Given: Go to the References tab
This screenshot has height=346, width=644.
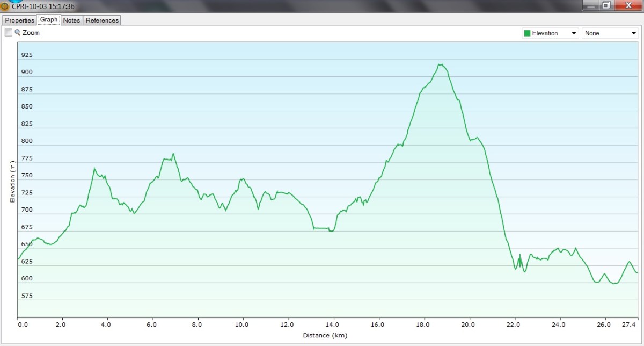Looking at the screenshot, I should pyautogui.click(x=102, y=20).
